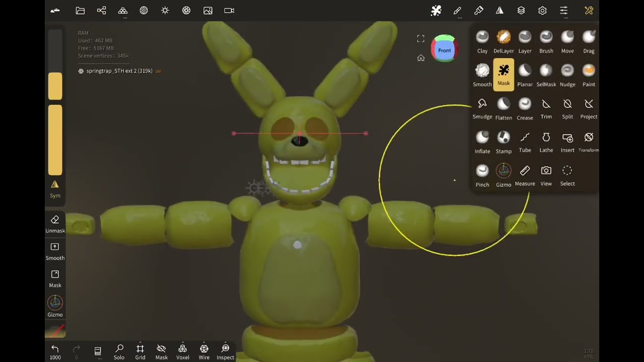The height and width of the screenshot is (362, 644).
Task: Open the Interface sliders menu
Action: (563, 11)
